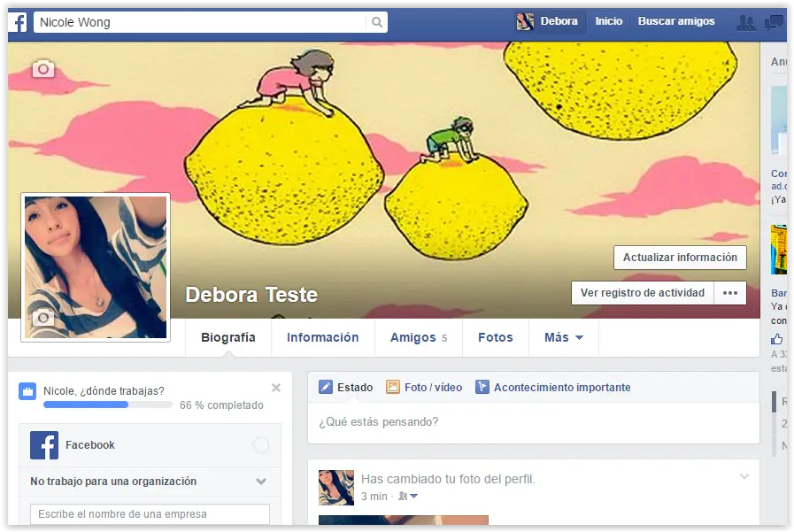Screen dimensions: 794x532
Task: Select the Foto / vídeo composer option
Action: [424, 387]
